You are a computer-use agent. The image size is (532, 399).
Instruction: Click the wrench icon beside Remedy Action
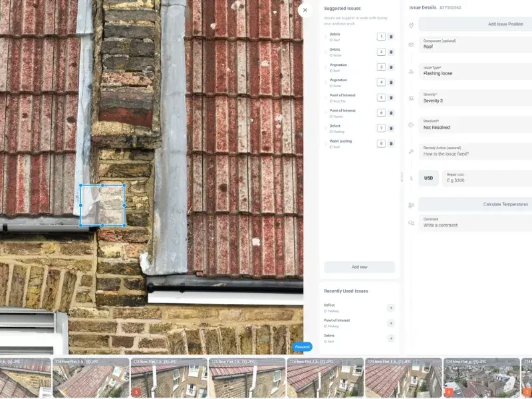[x=411, y=152]
